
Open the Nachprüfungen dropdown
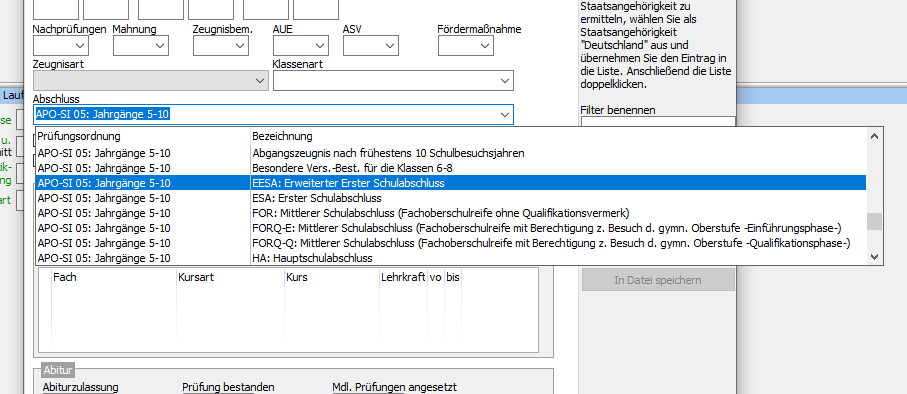61,46
